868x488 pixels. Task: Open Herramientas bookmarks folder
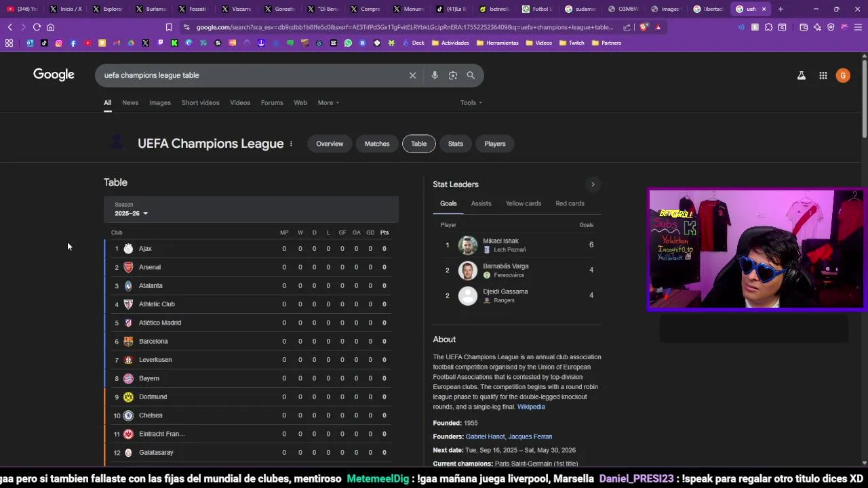[x=497, y=43]
